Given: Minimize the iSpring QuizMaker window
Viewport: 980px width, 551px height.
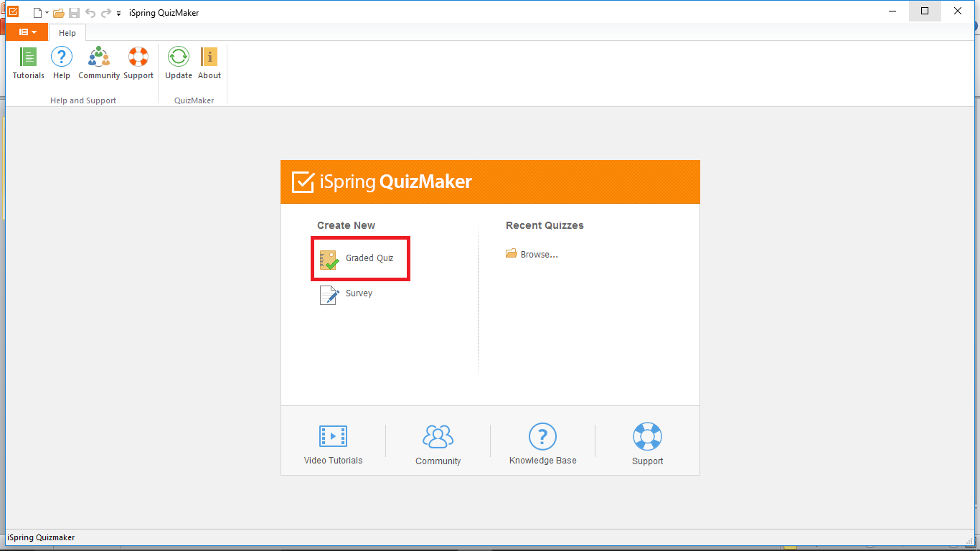Looking at the screenshot, I should 892,11.
